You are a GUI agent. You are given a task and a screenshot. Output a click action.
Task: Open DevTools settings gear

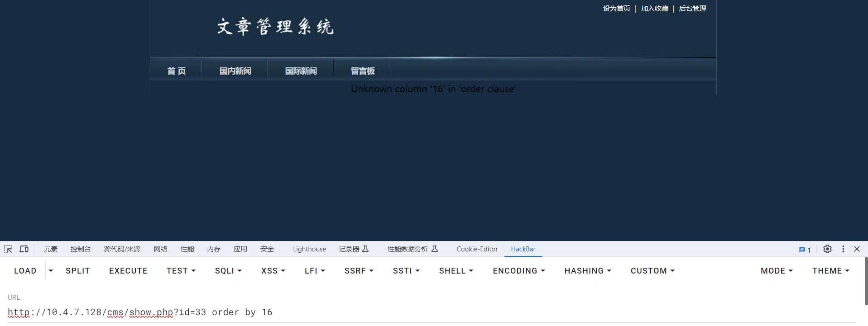coord(827,249)
